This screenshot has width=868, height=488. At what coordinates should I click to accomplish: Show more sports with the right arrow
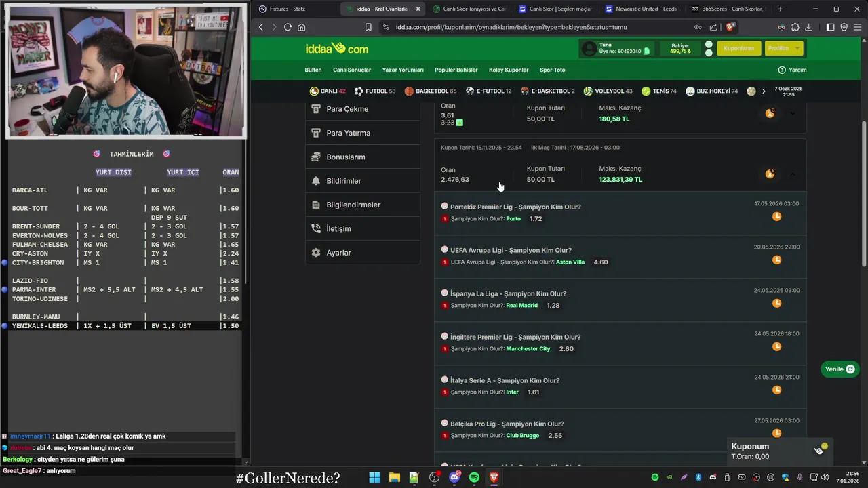point(764,91)
